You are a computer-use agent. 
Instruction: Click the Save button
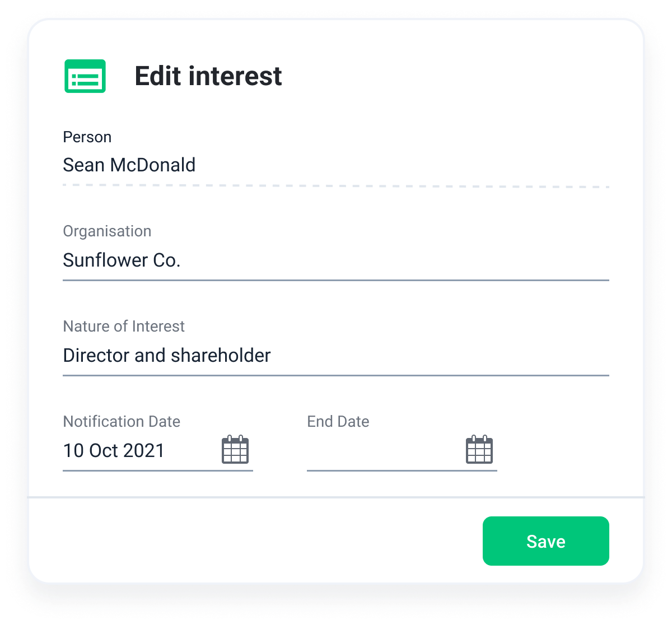point(545,541)
